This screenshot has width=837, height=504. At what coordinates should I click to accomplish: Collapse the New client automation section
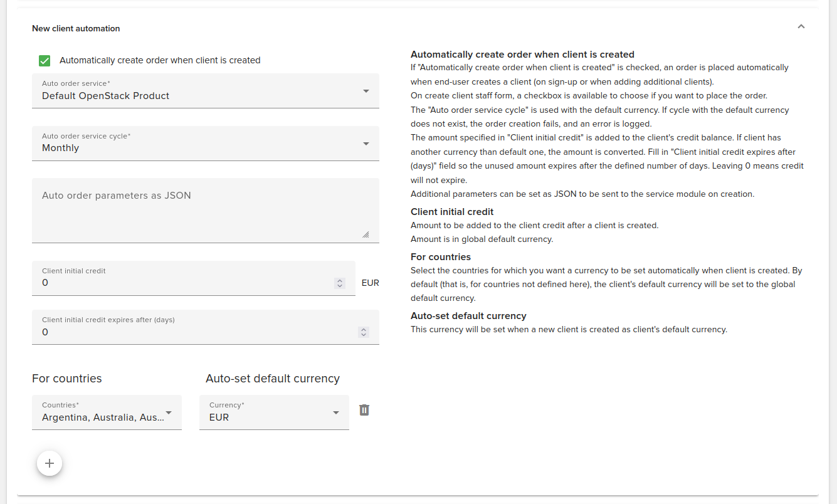(x=801, y=27)
